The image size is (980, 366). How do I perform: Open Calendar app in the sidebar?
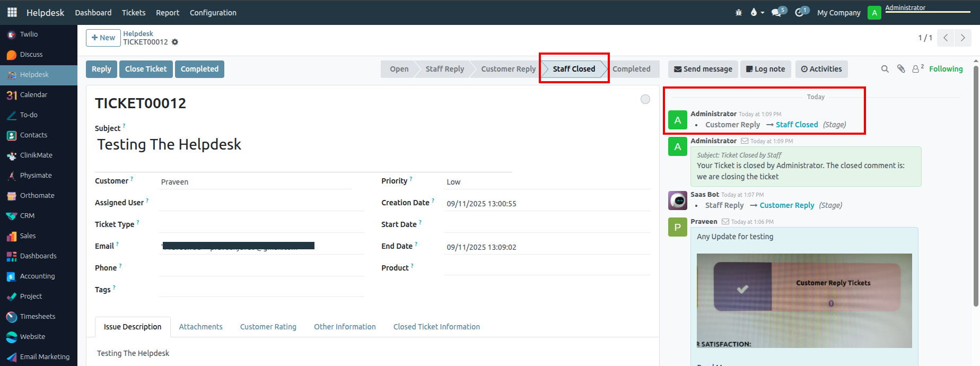click(x=33, y=95)
